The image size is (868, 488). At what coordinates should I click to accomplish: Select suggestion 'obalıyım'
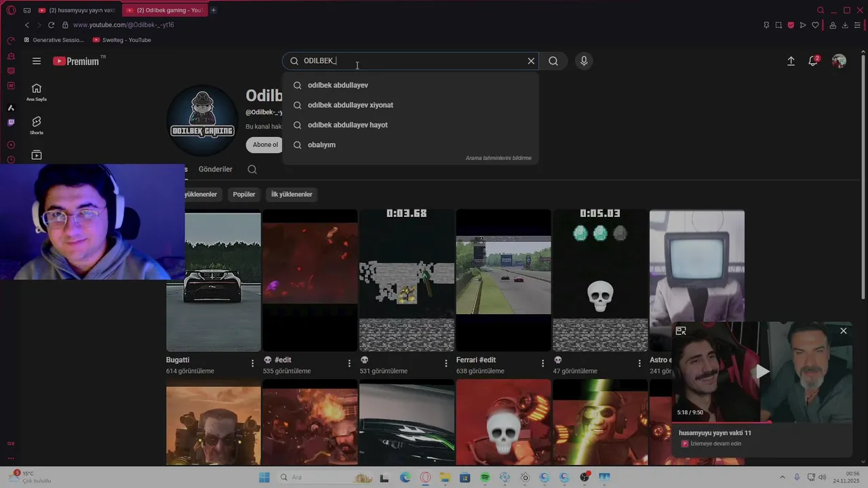[x=410, y=144]
